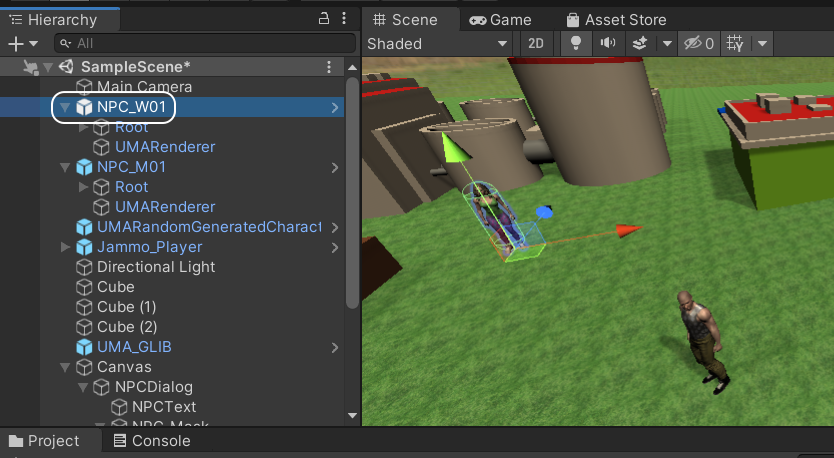Image resolution: width=834 pixels, height=458 pixels.
Task: Select the Cube object
Action: tap(115, 287)
